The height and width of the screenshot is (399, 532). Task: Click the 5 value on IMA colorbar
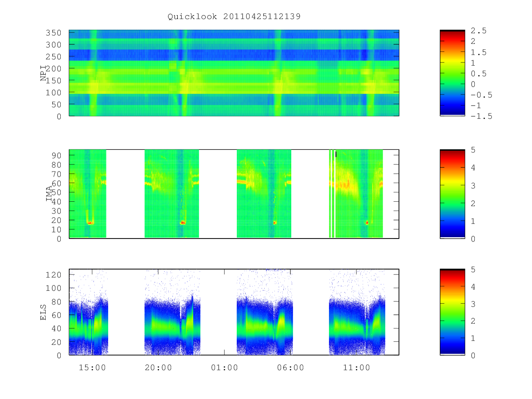[473, 150]
